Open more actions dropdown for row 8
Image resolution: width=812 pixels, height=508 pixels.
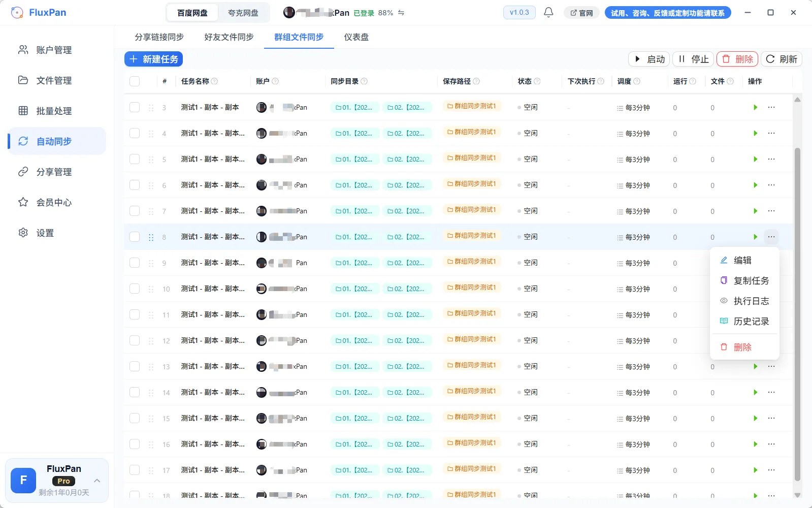pos(771,237)
